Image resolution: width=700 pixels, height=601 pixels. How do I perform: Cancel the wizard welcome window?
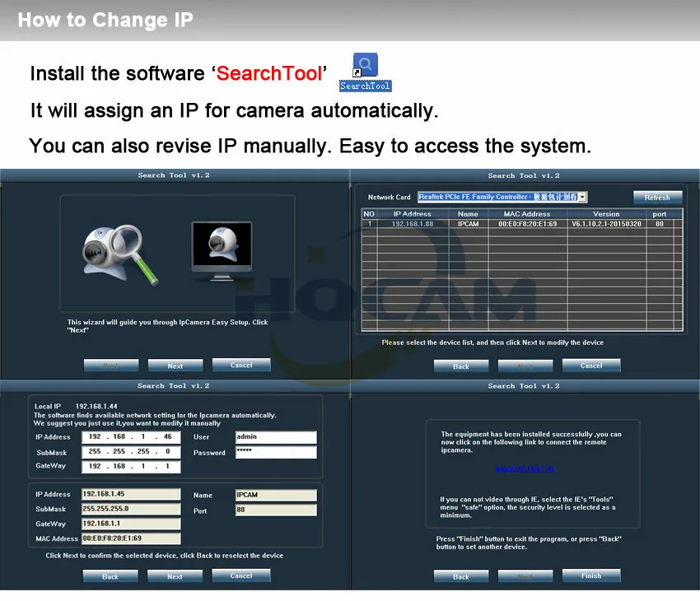[241, 365]
